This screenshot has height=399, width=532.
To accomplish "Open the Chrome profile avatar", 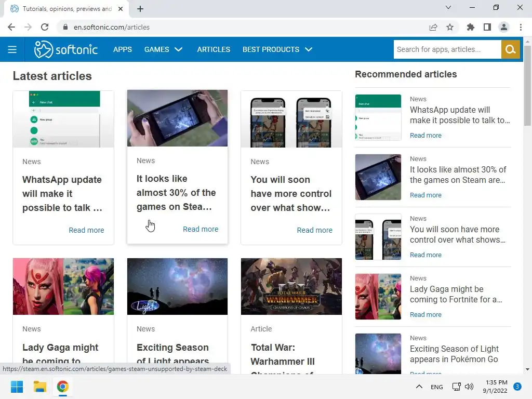I will (504, 27).
